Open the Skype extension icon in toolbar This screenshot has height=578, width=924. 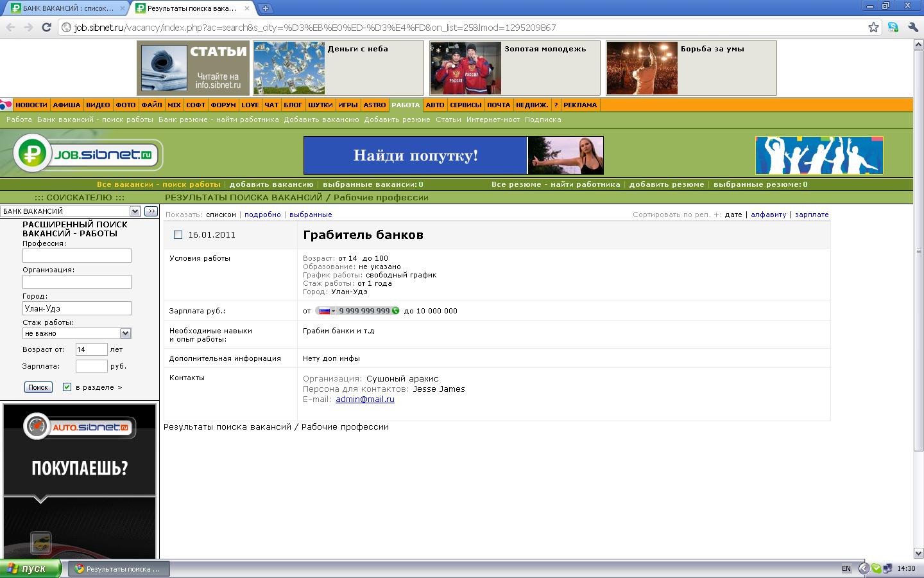click(893, 27)
